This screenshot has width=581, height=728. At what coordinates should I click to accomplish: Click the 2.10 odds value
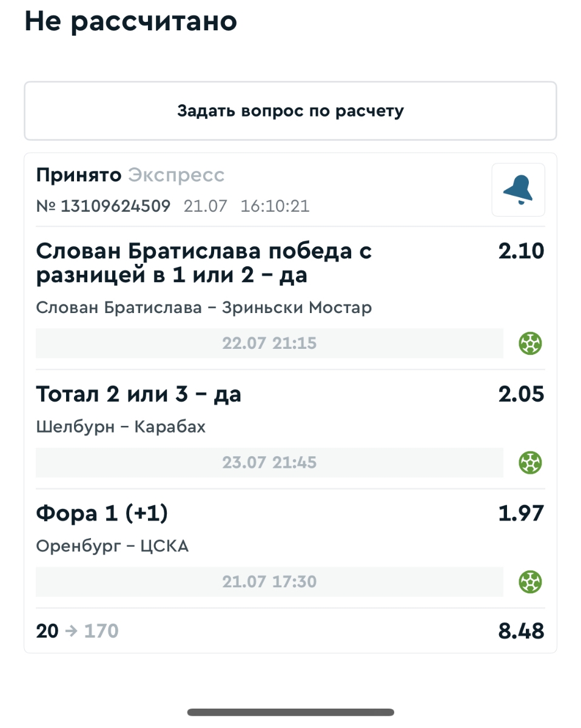pos(521,251)
